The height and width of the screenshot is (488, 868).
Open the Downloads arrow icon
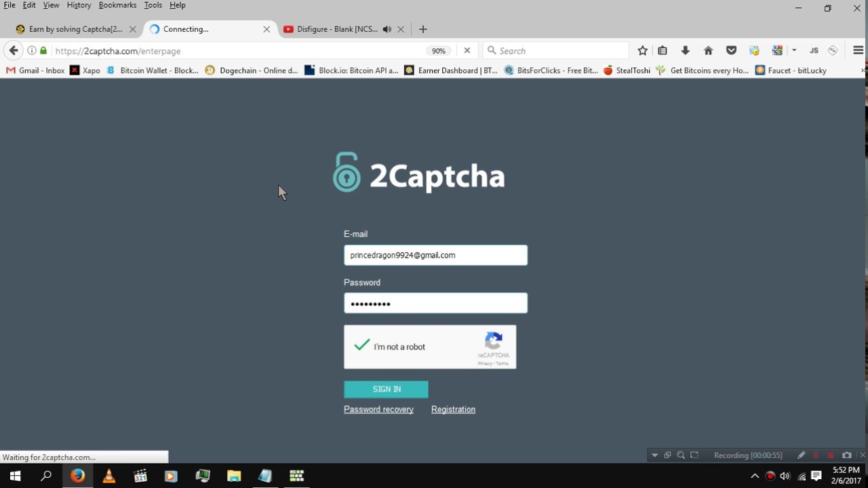click(686, 51)
